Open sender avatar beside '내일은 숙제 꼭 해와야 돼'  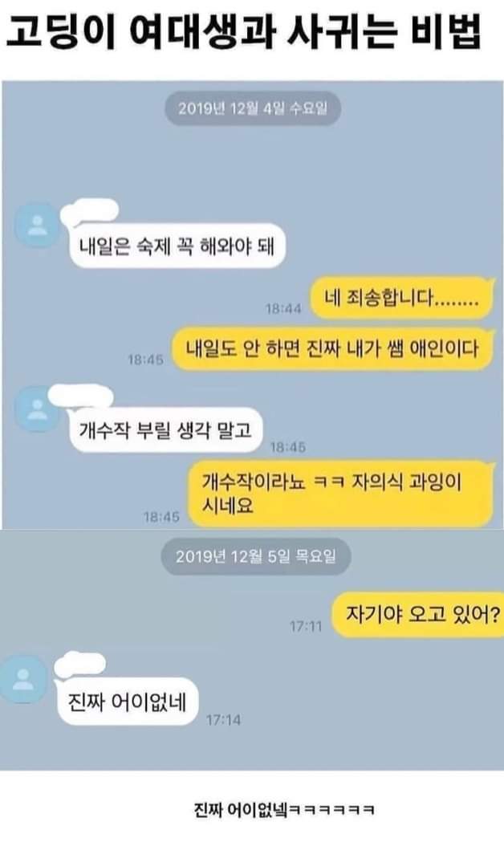[x=37, y=225]
